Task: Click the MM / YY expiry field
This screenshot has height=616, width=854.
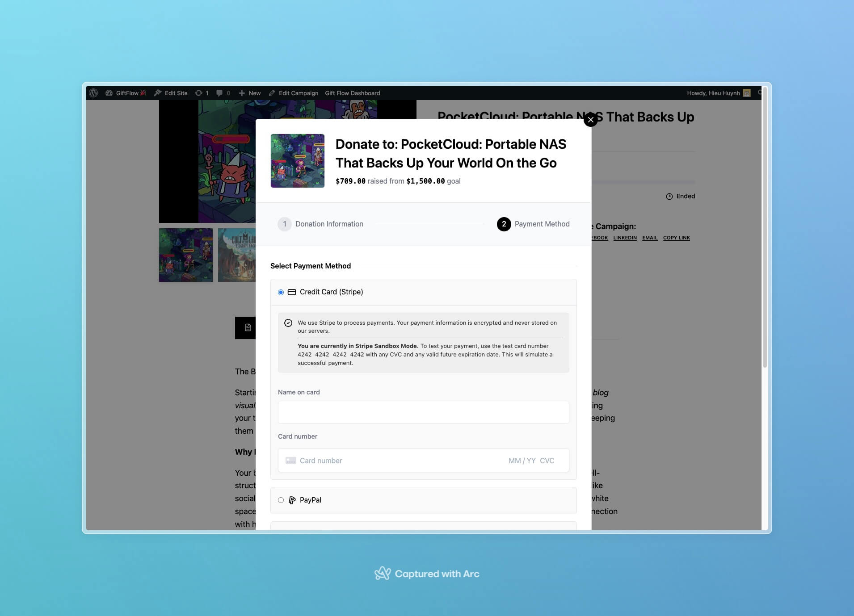Action: pos(522,461)
